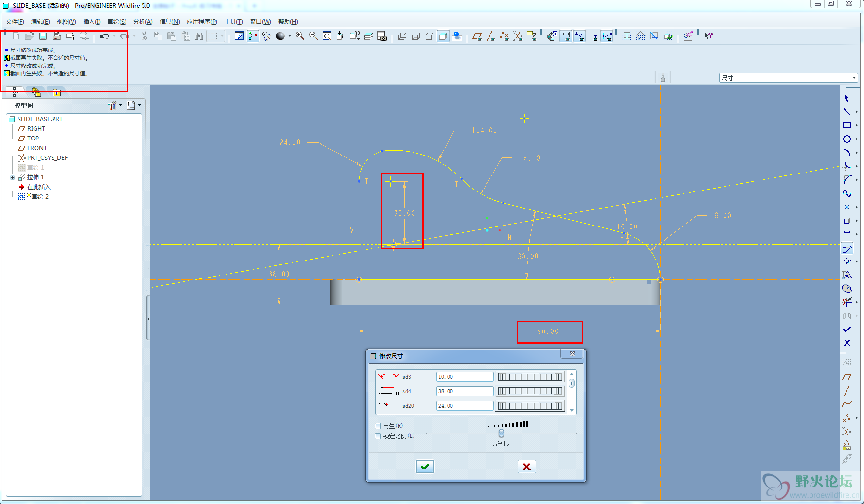Click the Print icon in toolbar
This screenshot has height=504, width=864.
pyautogui.click(x=57, y=36)
